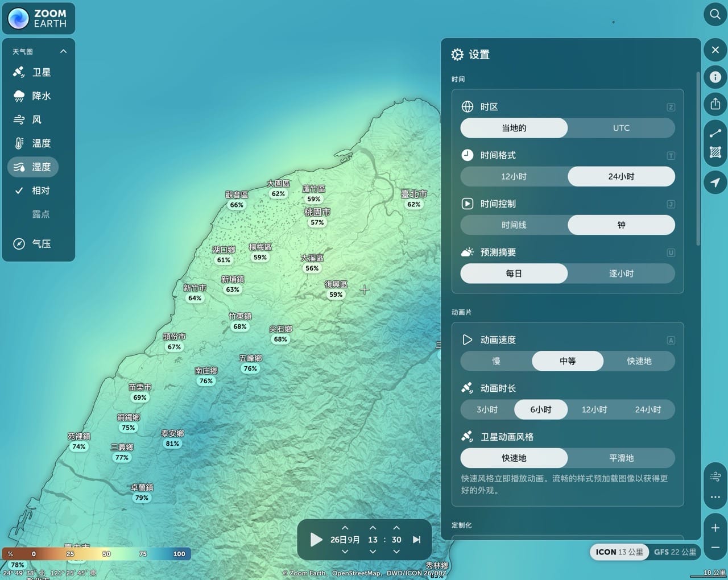This screenshot has width=728, height=580.
Task: Click the Zoom Earth logo
Action: (x=39, y=18)
